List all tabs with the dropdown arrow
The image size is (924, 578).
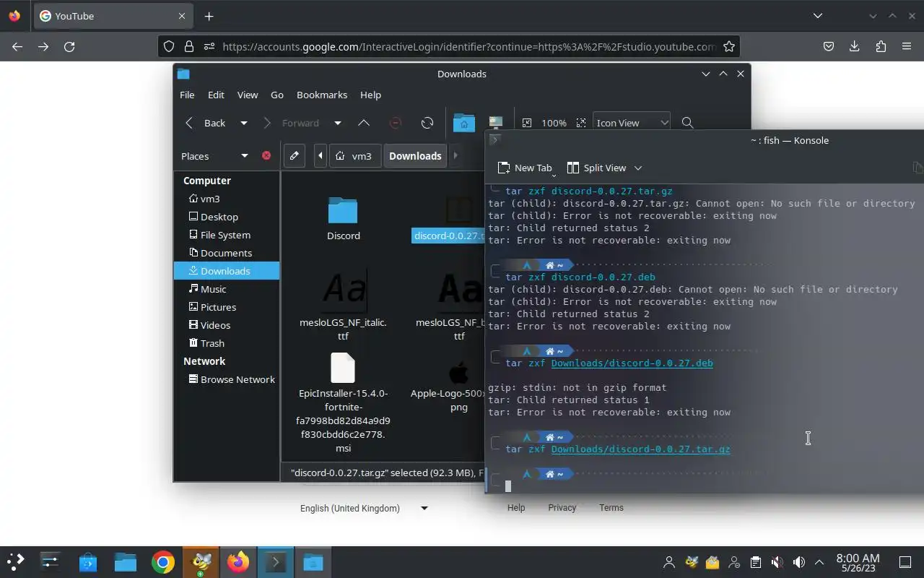[x=817, y=16]
